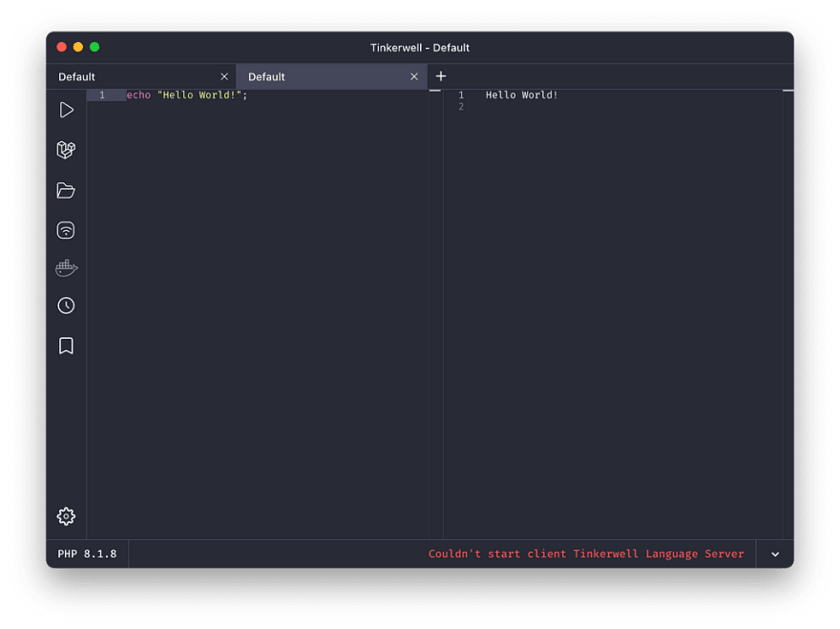The width and height of the screenshot is (840, 629).
Task: Open a folder via the sidebar folder icon
Action: pos(66,190)
